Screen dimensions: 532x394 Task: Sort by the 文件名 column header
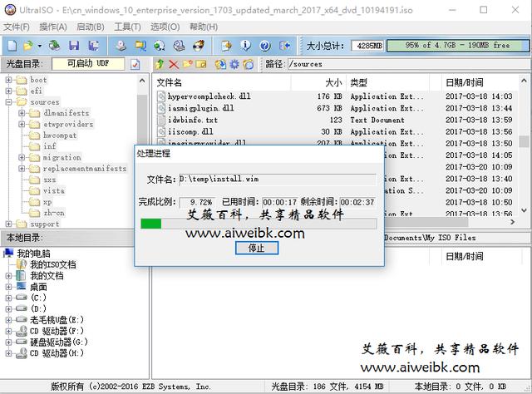tap(223, 82)
